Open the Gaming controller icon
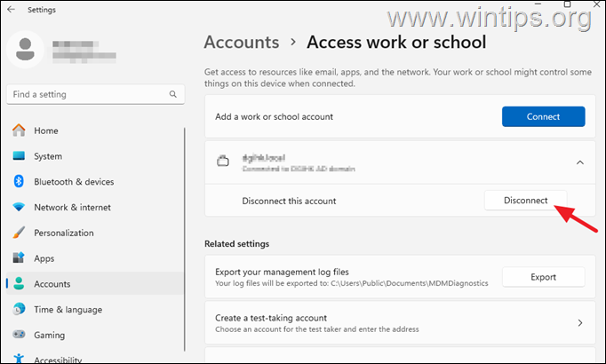Screen dimensions: 606x364 19,336
